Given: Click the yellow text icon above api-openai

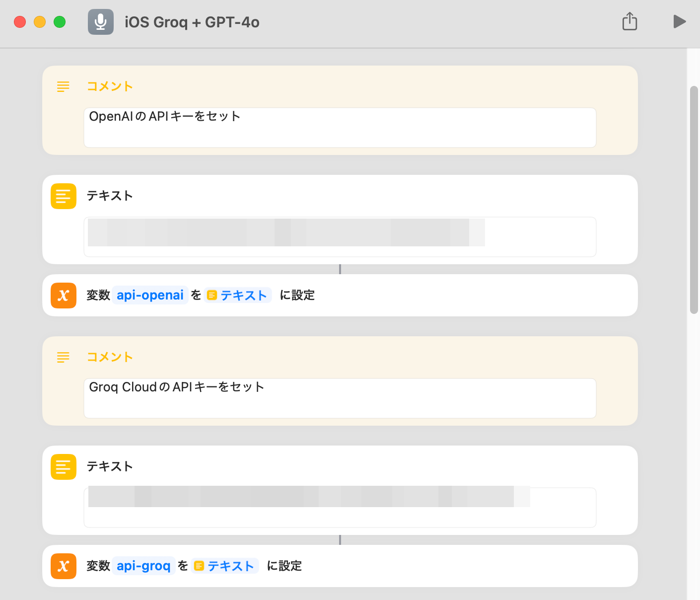Looking at the screenshot, I should coord(64,196).
